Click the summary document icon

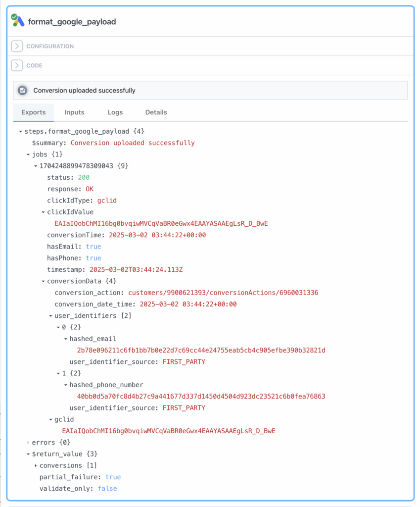tap(23, 90)
